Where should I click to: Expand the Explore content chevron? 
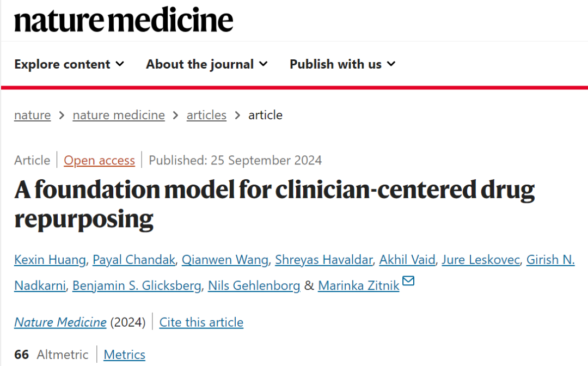(x=120, y=64)
